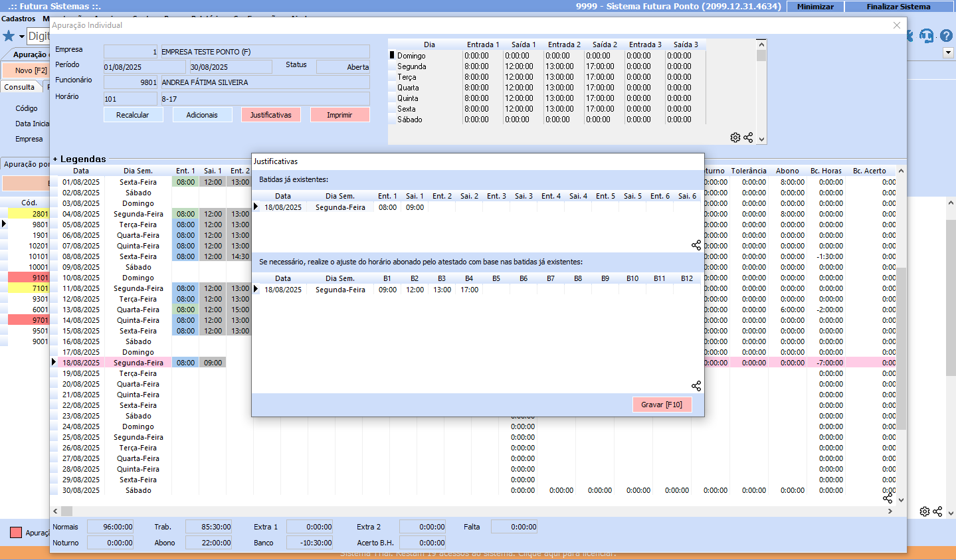
Task: Click share icon in weekly schedule grid
Action: 748,138
